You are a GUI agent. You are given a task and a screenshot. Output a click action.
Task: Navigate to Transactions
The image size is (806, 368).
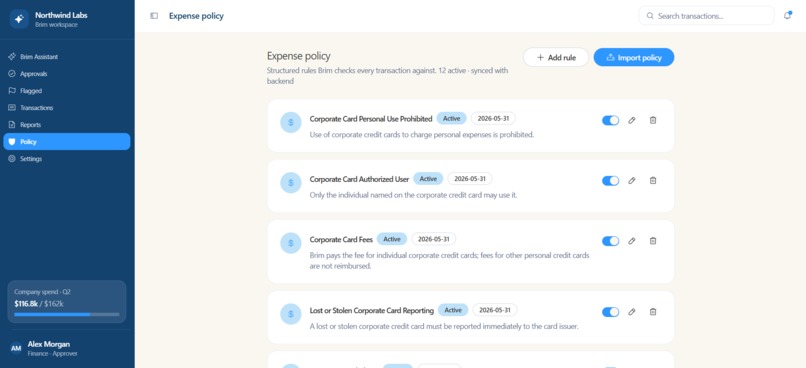click(x=67, y=107)
